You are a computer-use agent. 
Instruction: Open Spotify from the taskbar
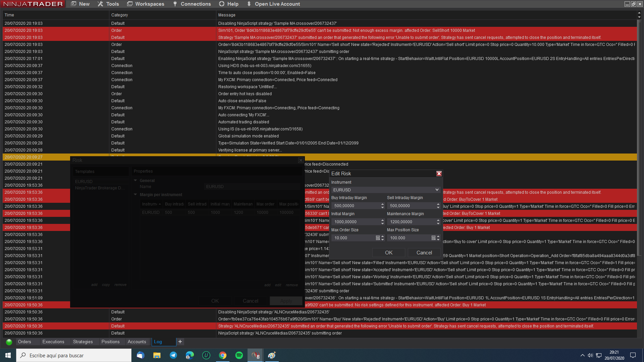[x=239, y=355]
